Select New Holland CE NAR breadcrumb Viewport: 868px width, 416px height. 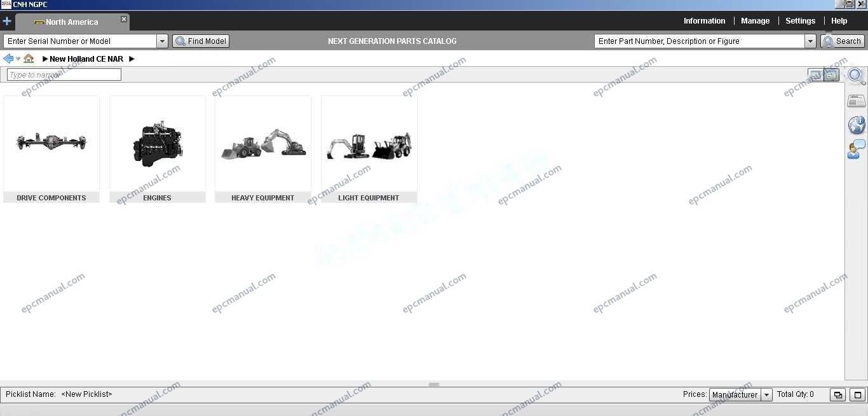tap(86, 59)
